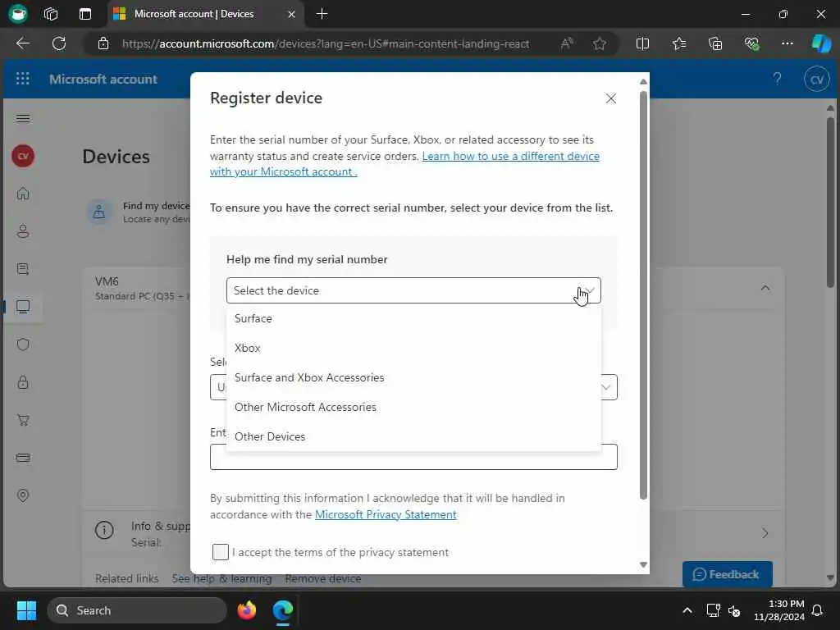Image resolution: width=840 pixels, height=630 pixels.
Task: Choose Other Devices option
Action: pos(413,436)
